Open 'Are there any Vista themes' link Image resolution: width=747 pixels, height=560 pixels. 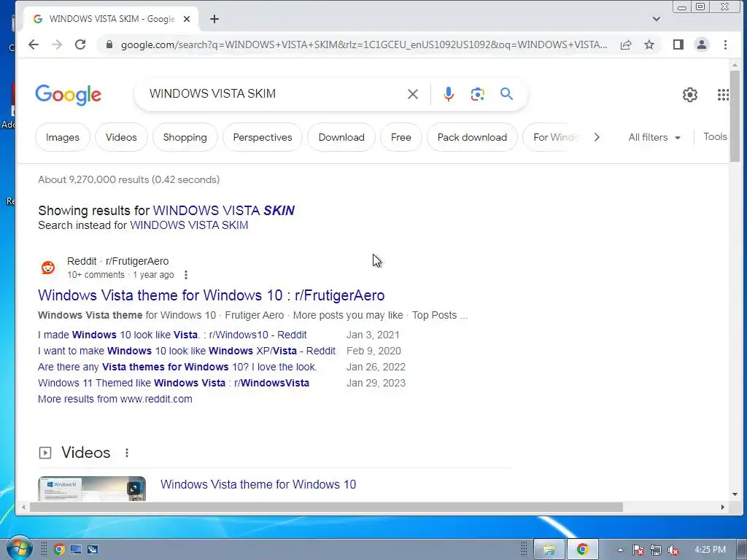click(177, 367)
